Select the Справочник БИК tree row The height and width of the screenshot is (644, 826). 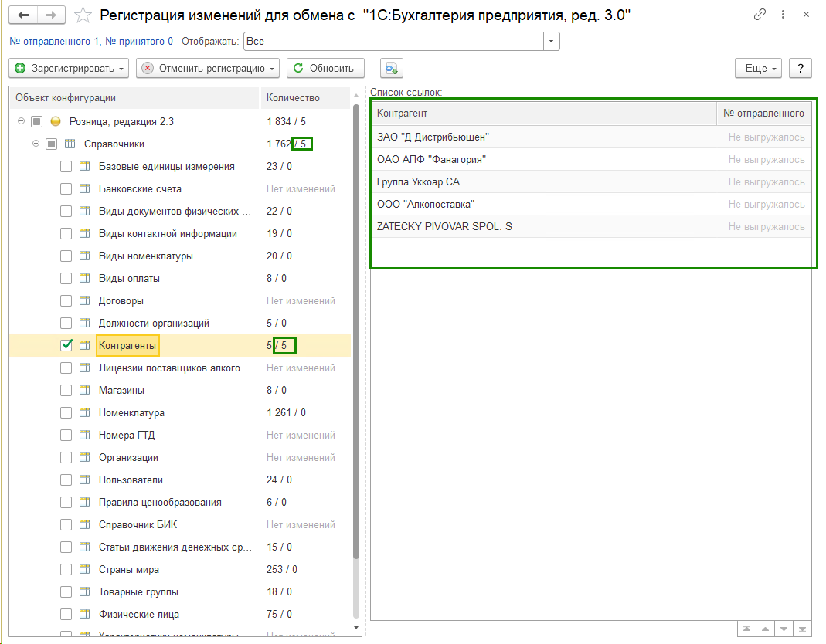click(180, 524)
